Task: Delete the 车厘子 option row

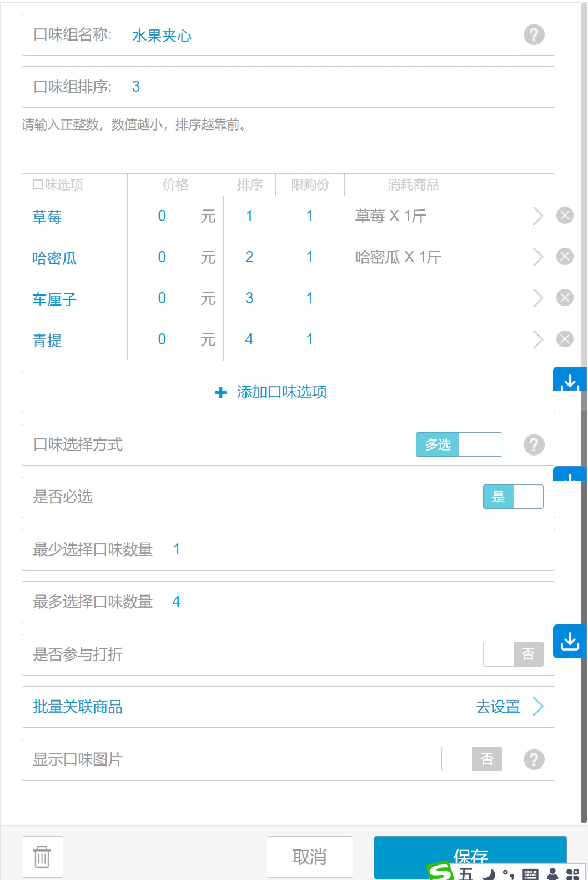Action: point(565,298)
